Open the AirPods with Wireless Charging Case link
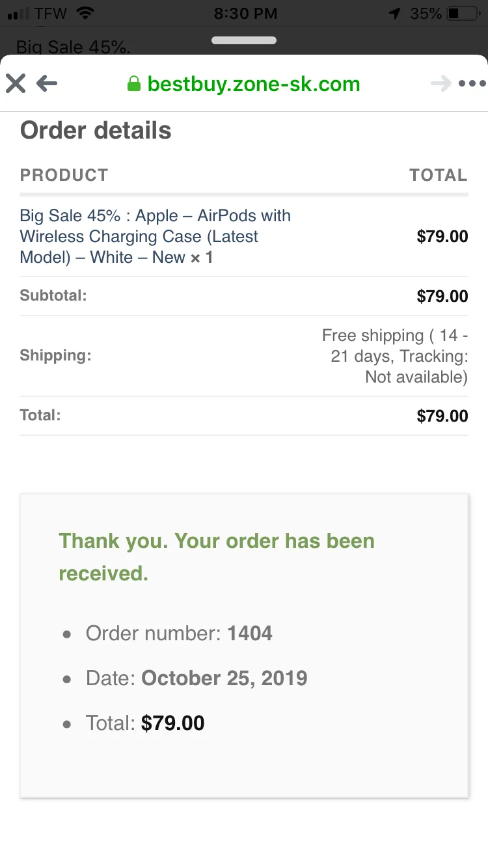This screenshot has height=868, width=488. (x=156, y=236)
